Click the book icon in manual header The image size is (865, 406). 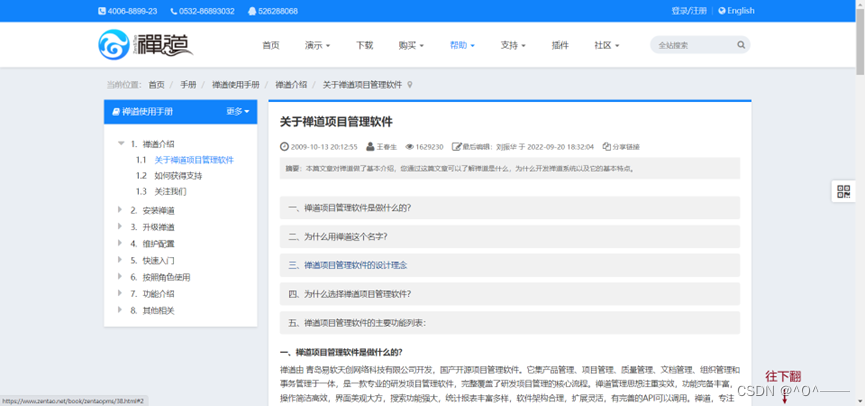tap(116, 111)
